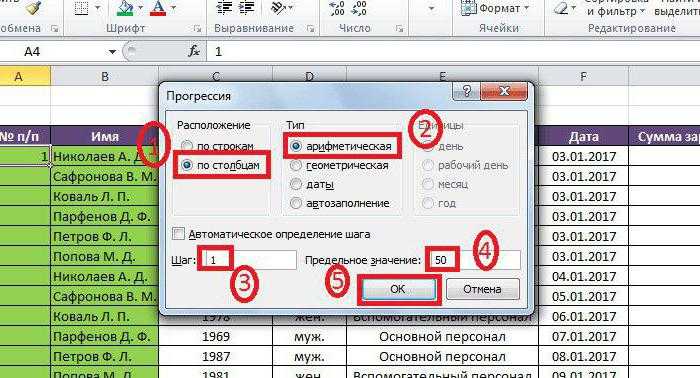700x378 pixels.
Task: Click the Fill Color bucket icon
Action: click(x=125, y=8)
